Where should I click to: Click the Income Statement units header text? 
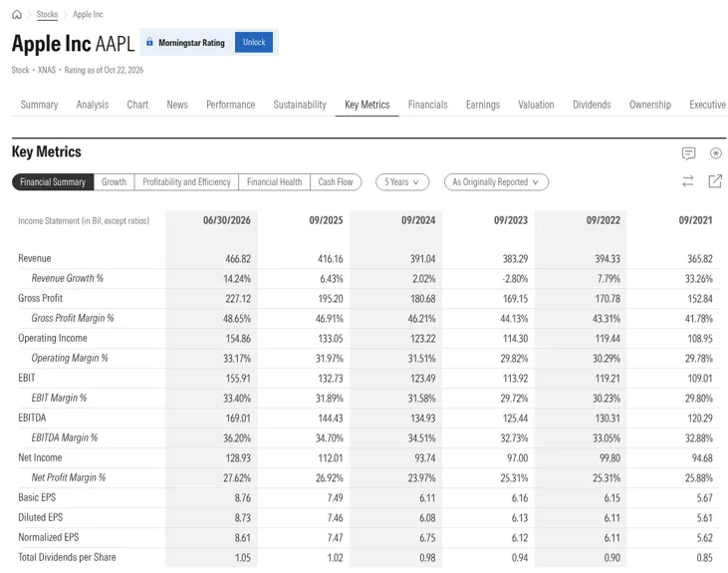(84, 221)
